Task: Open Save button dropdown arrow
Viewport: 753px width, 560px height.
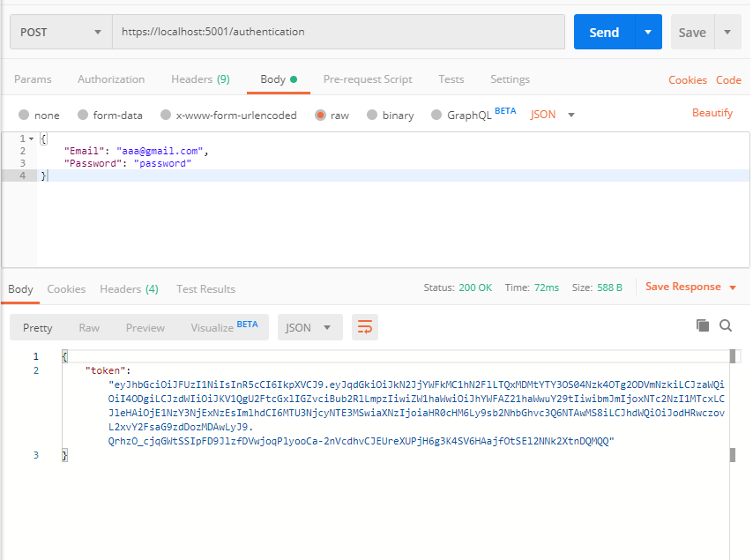Action: 727,32
